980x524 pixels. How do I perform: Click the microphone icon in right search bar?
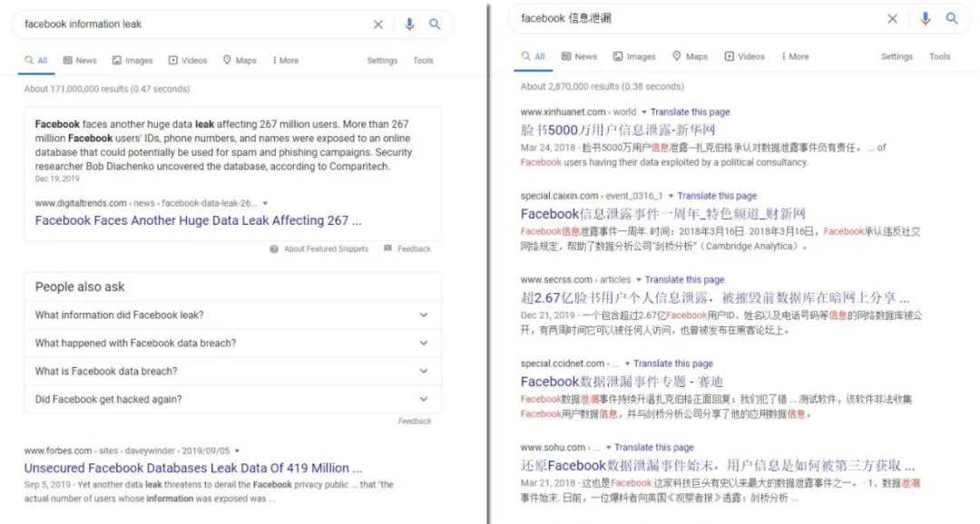point(925,19)
